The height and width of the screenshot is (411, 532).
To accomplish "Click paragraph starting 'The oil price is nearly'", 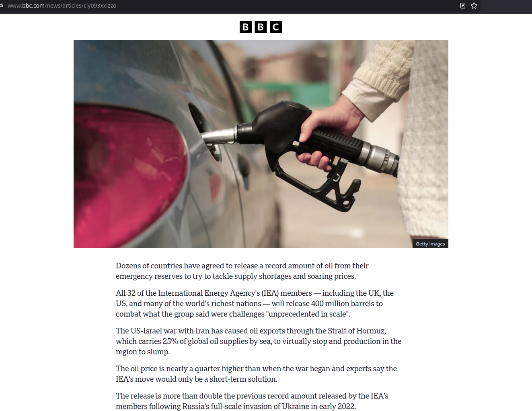I will point(256,374).
